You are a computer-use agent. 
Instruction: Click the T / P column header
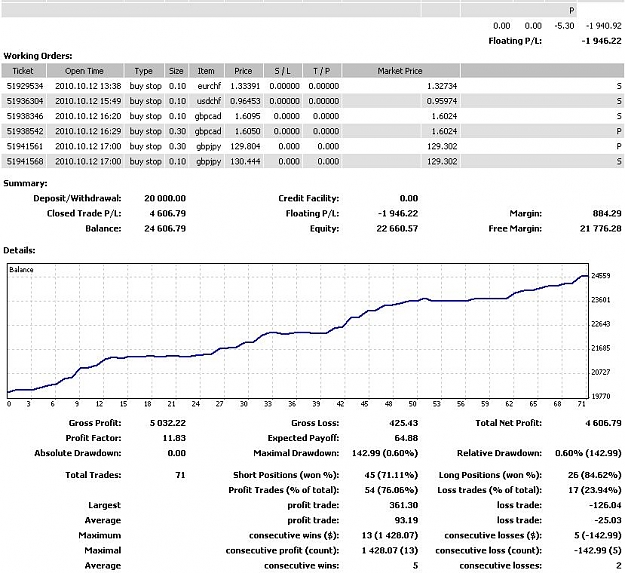coord(322,71)
